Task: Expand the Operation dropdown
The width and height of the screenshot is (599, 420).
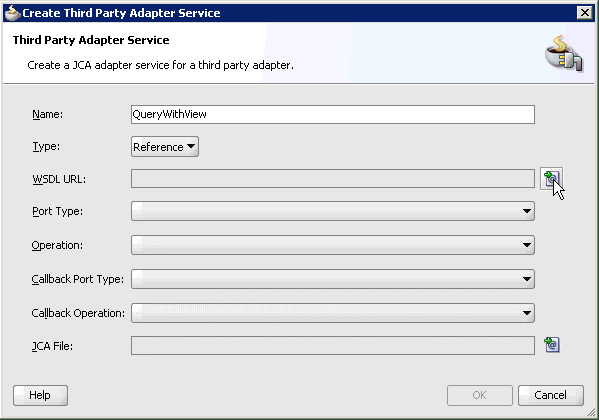Action: click(332, 245)
